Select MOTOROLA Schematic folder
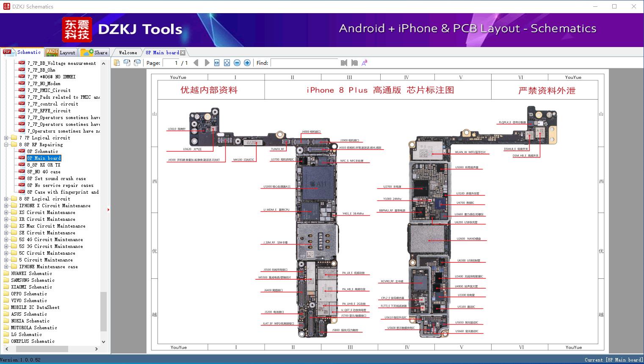This screenshot has height=364, width=644. 34,328
